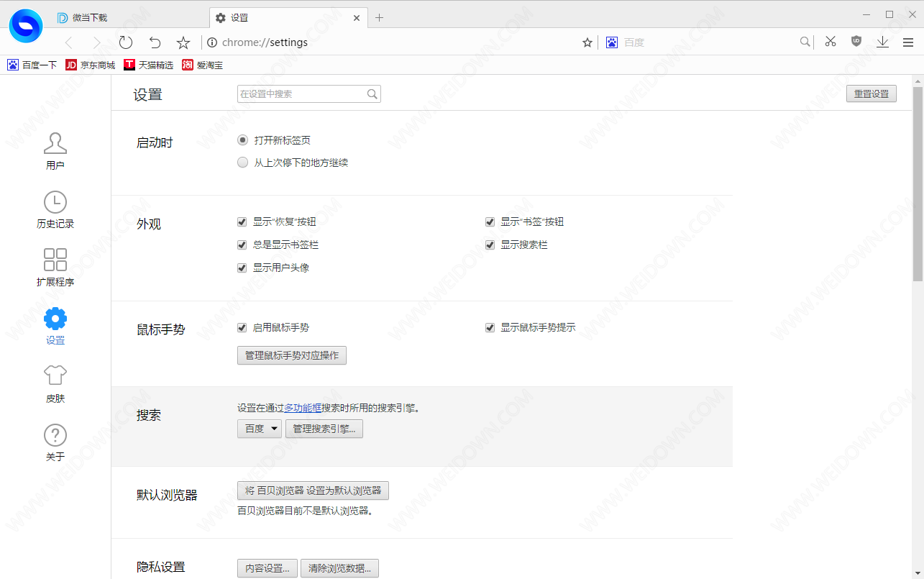
Task: Open 百度一下 bookmark
Action: tap(32, 65)
